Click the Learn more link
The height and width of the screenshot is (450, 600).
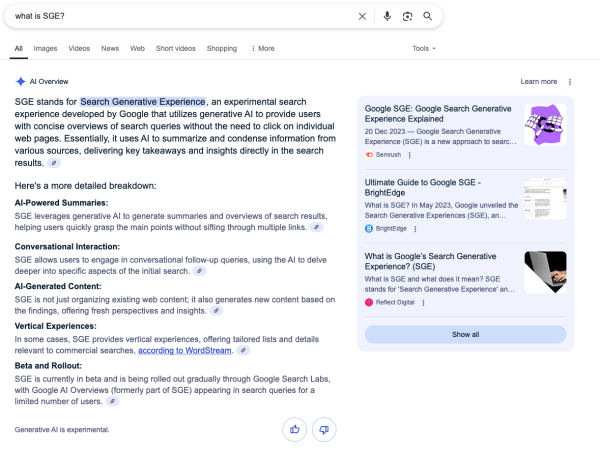coord(538,82)
